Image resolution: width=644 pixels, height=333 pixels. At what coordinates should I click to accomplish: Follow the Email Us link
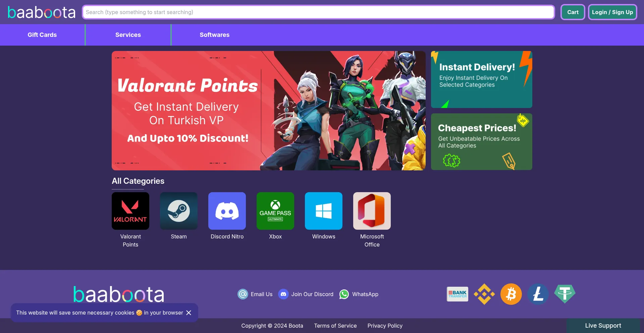click(262, 294)
